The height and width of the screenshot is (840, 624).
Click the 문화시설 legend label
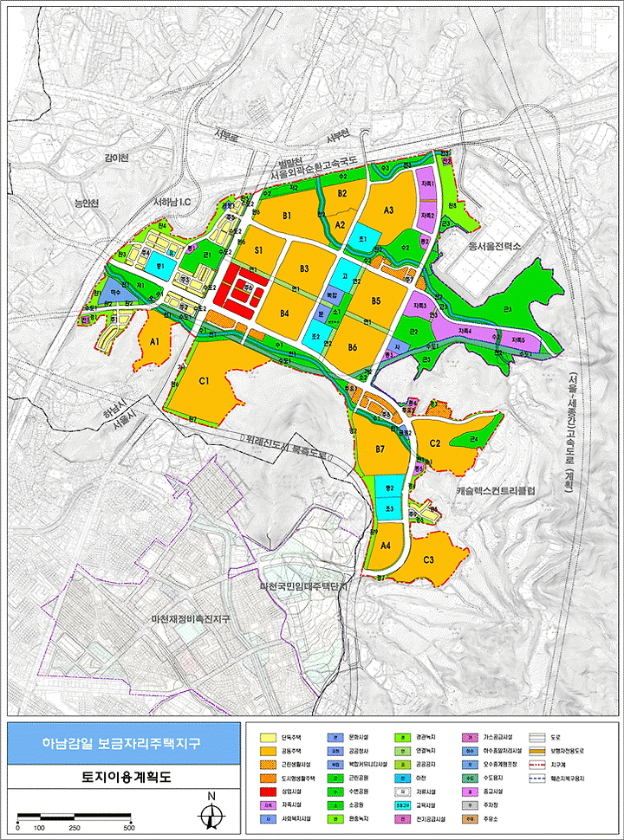tap(358, 738)
